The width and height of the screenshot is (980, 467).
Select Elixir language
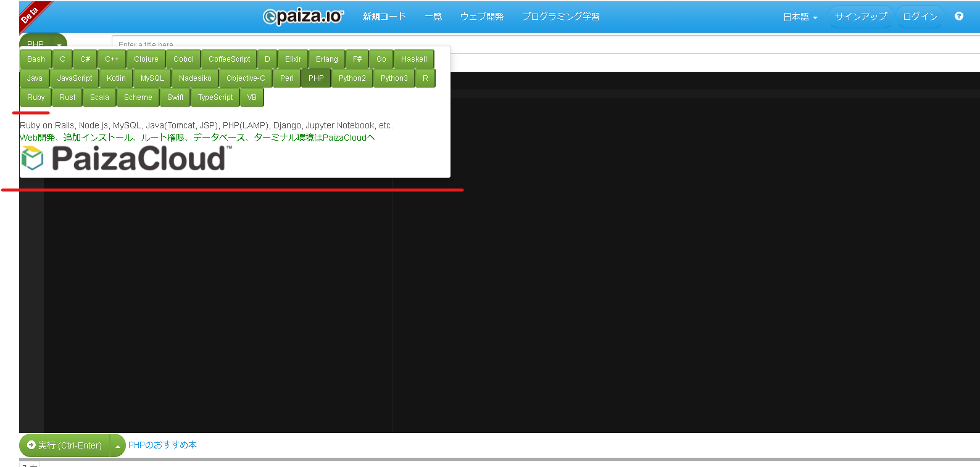point(293,59)
